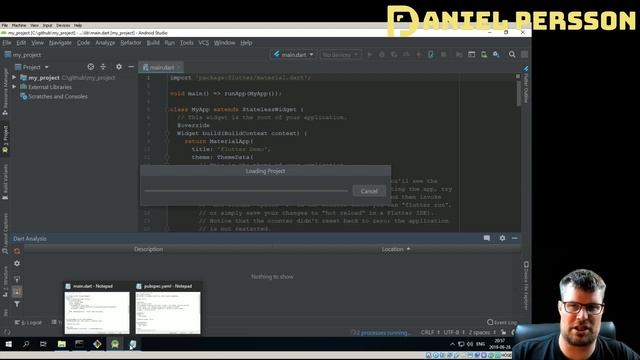Screen dimensions: 640x360
Task: Toggle the highlighted group-by button in Dart Analysis
Action: 17,291
